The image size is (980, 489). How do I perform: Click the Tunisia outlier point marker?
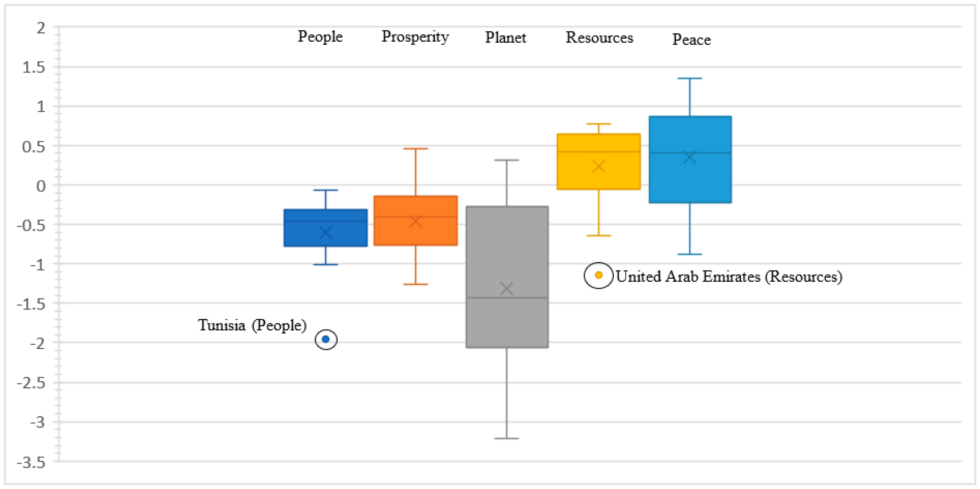pos(326,339)
